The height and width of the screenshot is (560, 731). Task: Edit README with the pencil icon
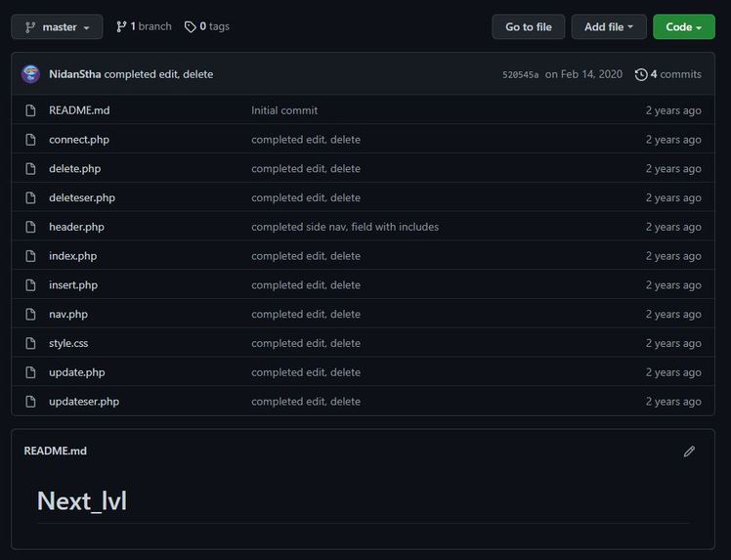coord(689,452)
